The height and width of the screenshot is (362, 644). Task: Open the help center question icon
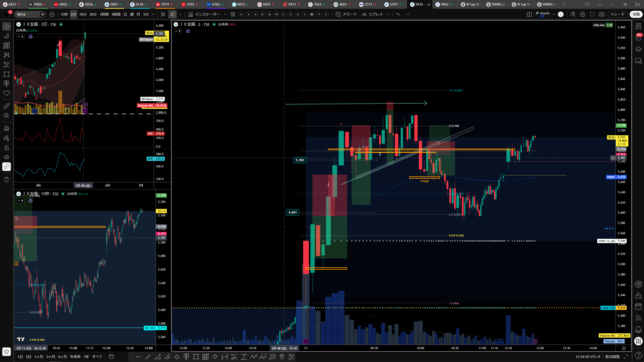pyautogui.click(x=638, y=355)
